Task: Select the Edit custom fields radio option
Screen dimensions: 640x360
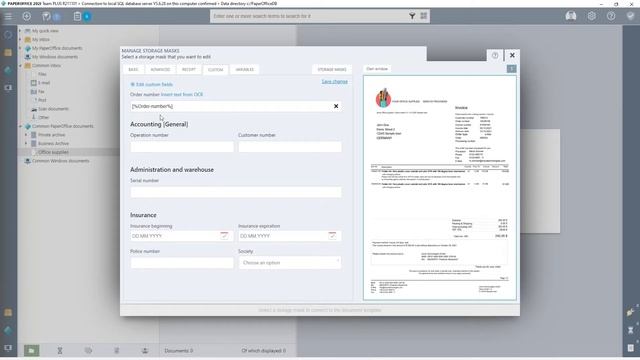Action: pyautogui.click(x=133, y=84)
